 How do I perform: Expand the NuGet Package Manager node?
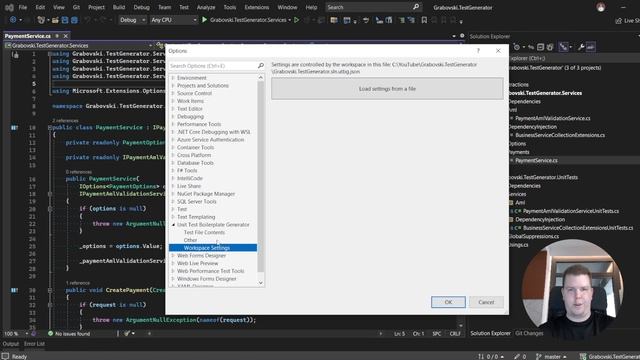click(173, 193)
